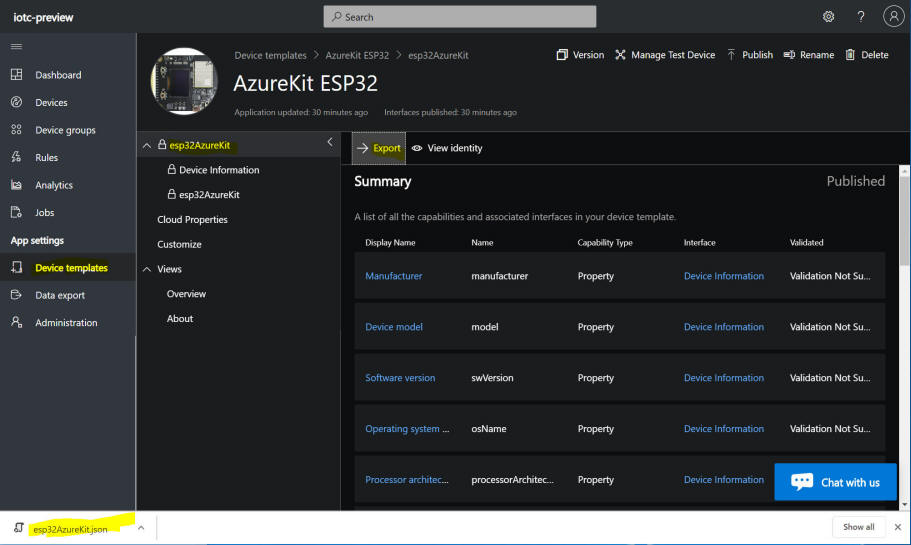Open Administration in sidebar
911x545 pixels.
point(68,322)
